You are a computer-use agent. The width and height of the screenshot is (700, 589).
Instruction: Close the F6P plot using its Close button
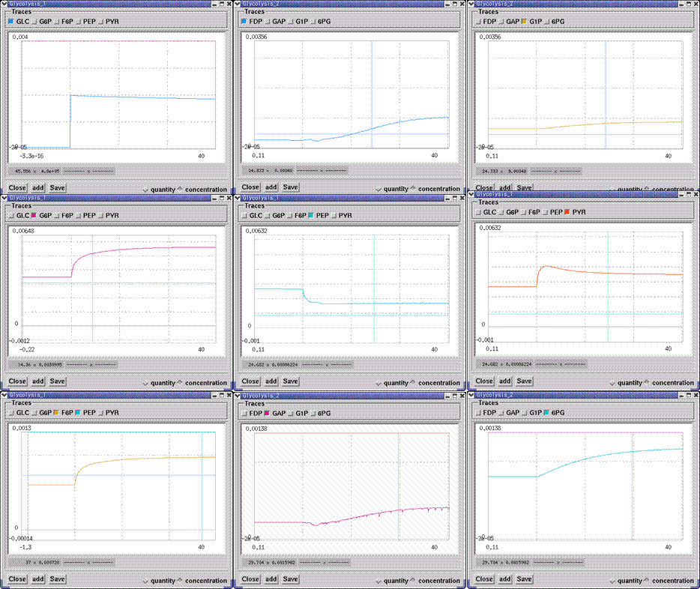pyautogui.click(x=17, y=579)
